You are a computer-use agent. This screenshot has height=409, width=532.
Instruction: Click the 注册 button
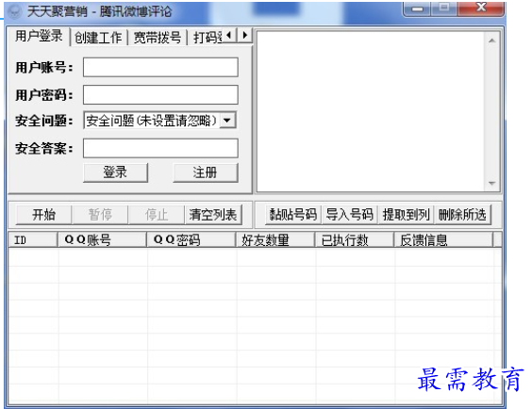pos(206,172)
